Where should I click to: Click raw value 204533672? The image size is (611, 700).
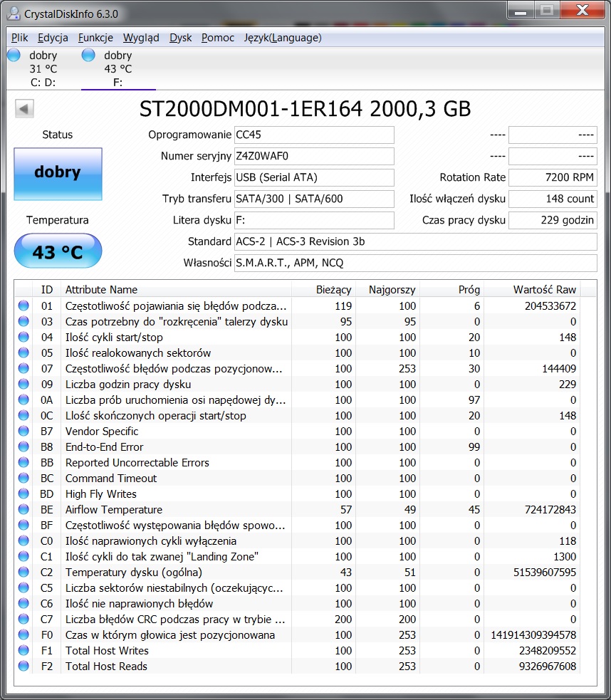click(550, 305)
